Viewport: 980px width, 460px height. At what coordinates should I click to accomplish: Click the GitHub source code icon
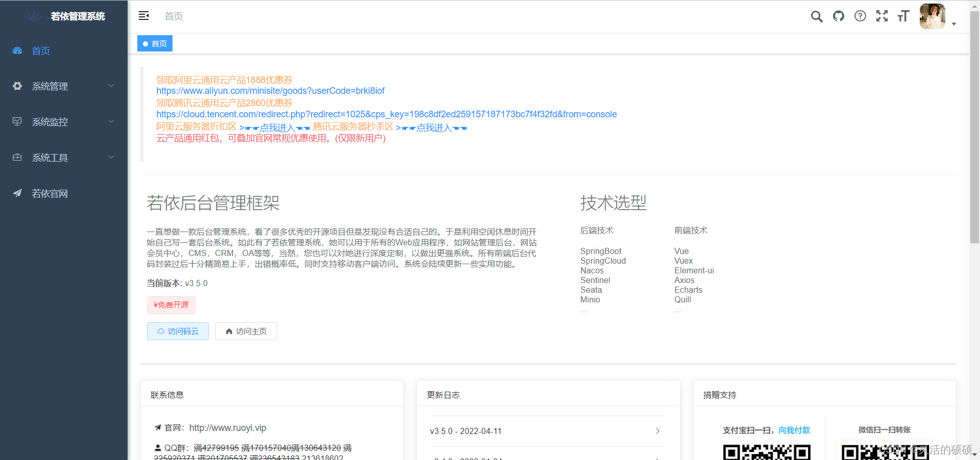pos(839,16)
